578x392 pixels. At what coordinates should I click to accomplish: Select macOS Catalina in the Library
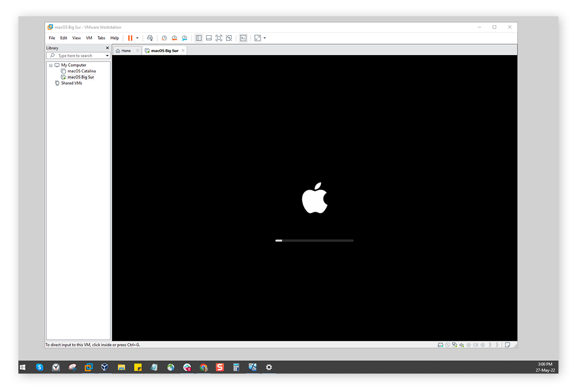81,71
